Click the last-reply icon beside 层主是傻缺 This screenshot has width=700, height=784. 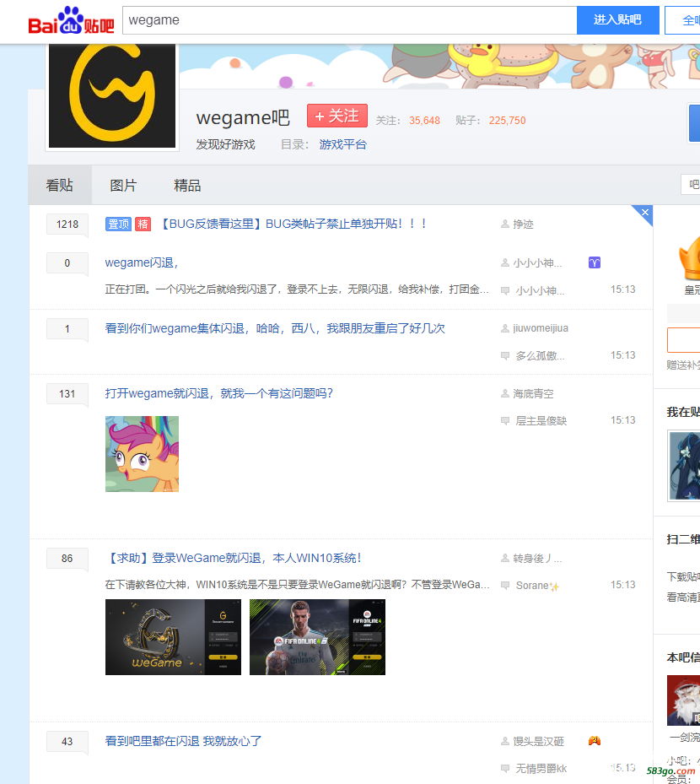pyautogui.click(x=505, y=421)
